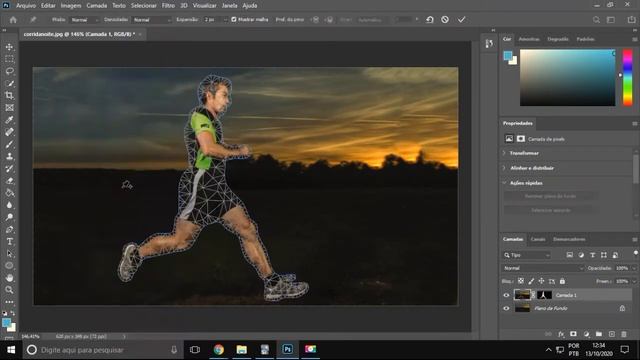Open the search icon at top right

coord(596,20)
